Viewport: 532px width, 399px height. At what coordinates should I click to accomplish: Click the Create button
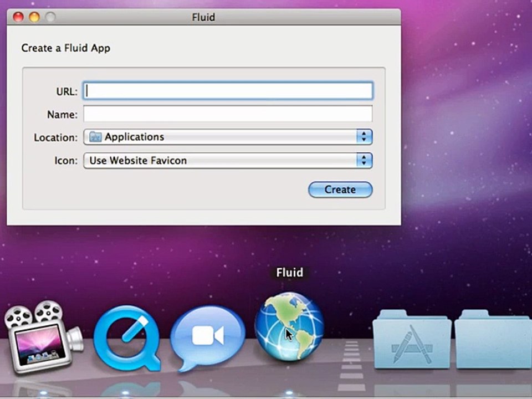(340, 190)
